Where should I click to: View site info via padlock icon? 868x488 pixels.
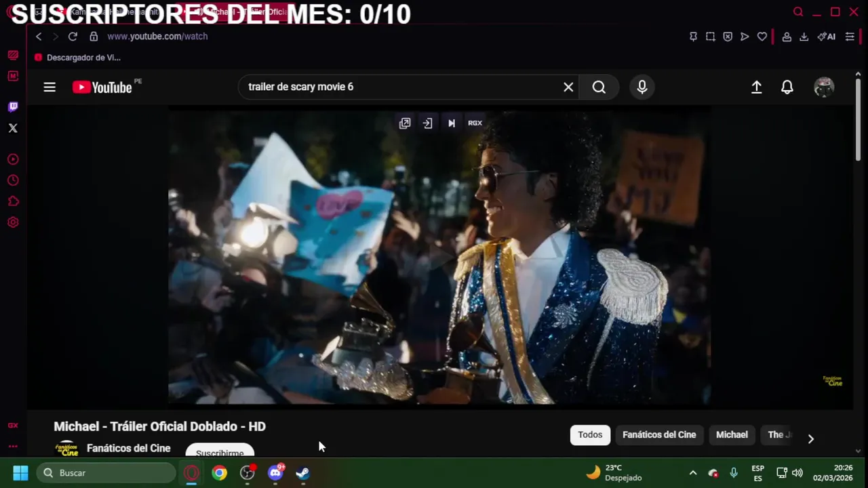(x=94, y=37)
